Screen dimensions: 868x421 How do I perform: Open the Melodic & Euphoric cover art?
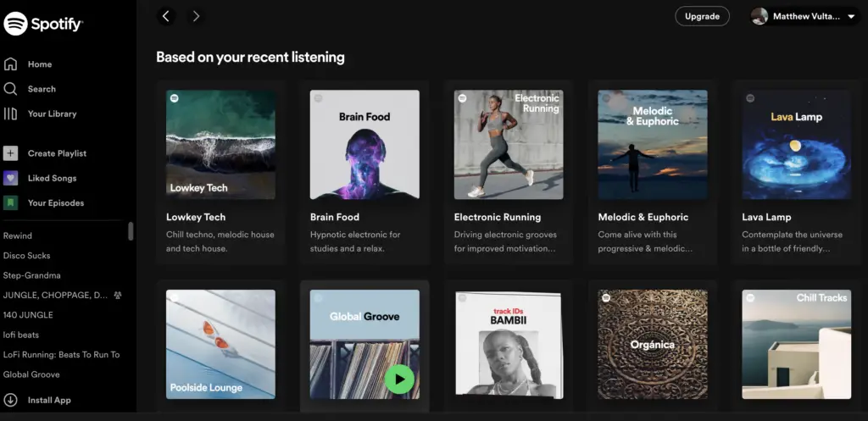tap(653, 144)
